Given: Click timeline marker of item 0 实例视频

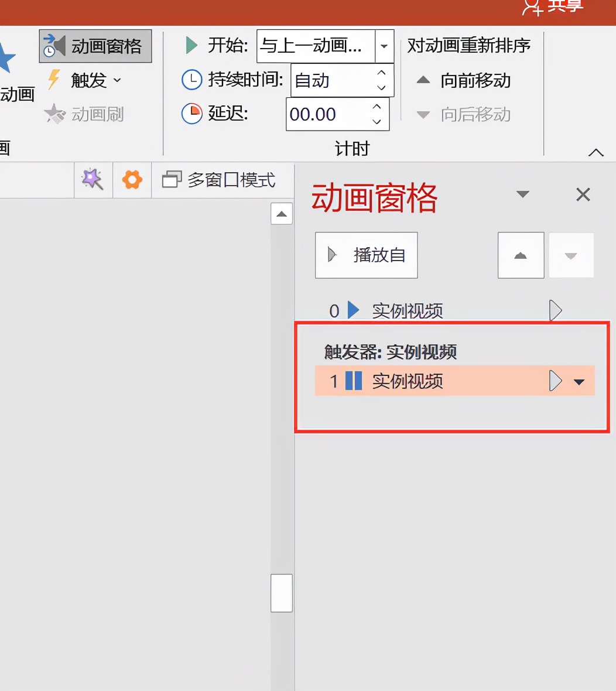Looking at the screenshot, I should coord(555,310).
